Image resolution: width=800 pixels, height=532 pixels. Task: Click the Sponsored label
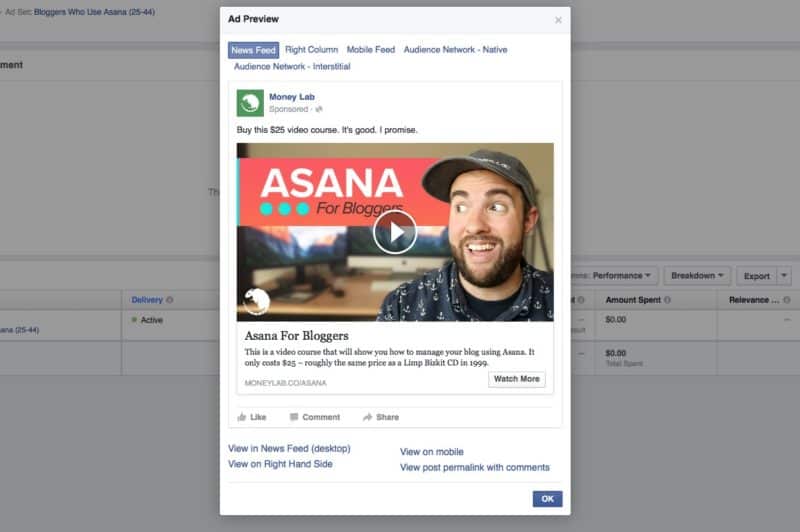[288, 109]
